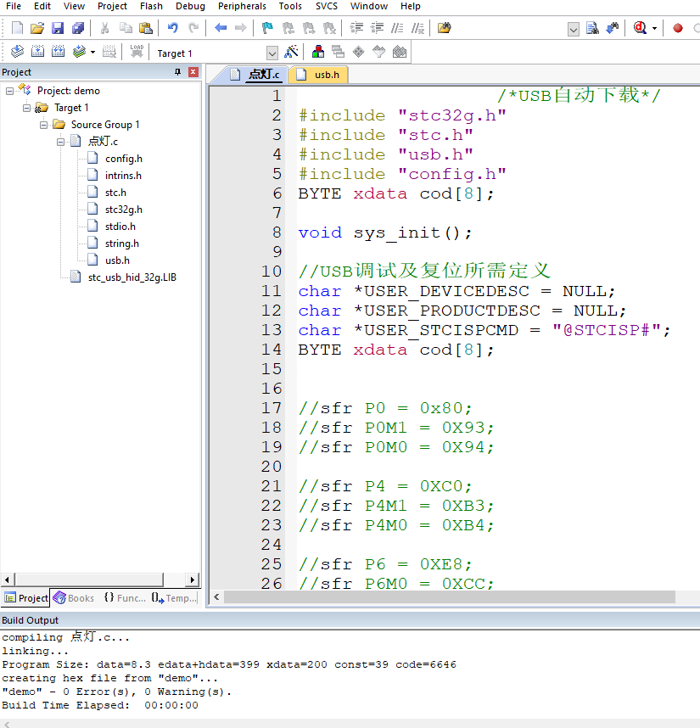Click the comment selection icon
Viewport: 700px width, 728px height.
coord(397,28)
